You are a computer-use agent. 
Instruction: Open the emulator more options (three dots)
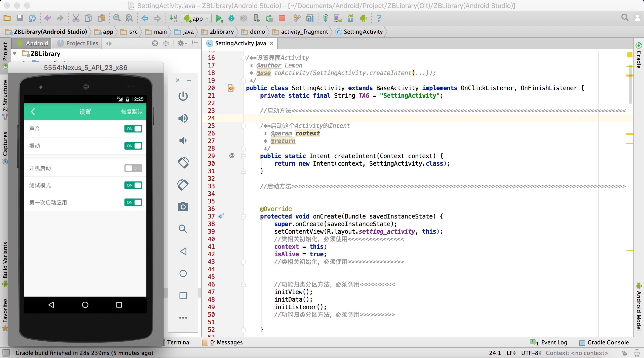point(183,318)
